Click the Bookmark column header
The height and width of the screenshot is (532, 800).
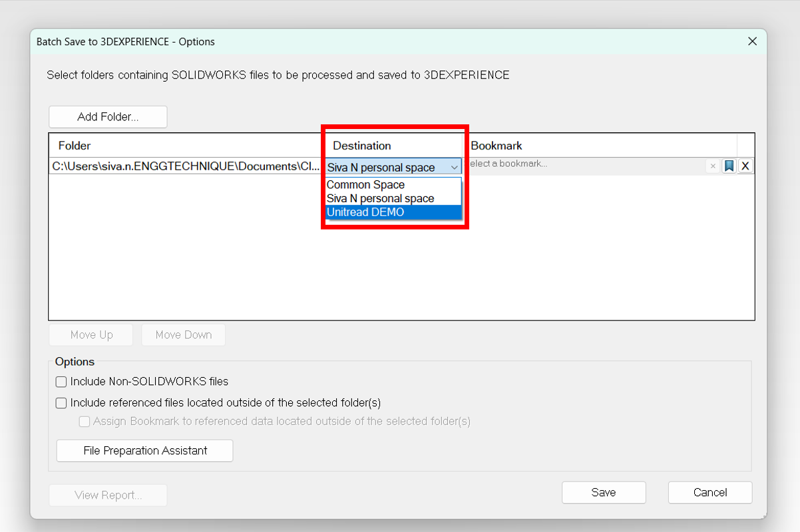pos(497,146)
